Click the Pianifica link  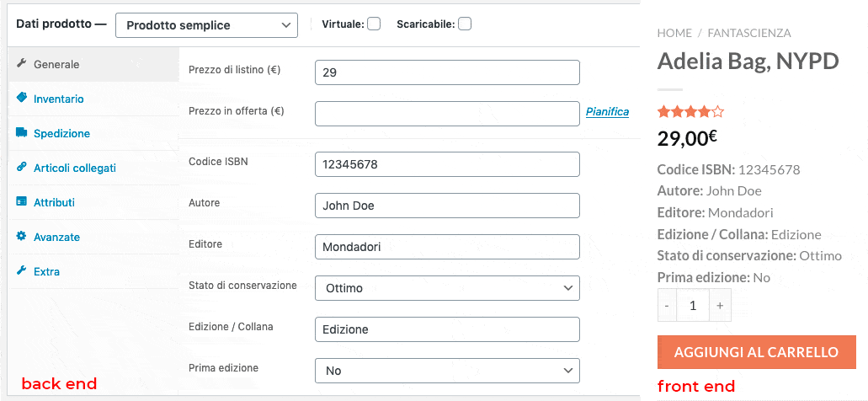click(x=607, y=112)
